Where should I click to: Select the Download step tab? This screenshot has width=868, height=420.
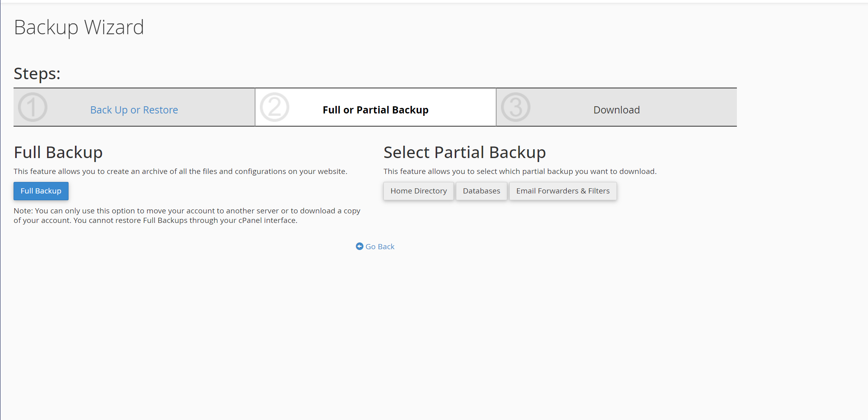point(617,110)
